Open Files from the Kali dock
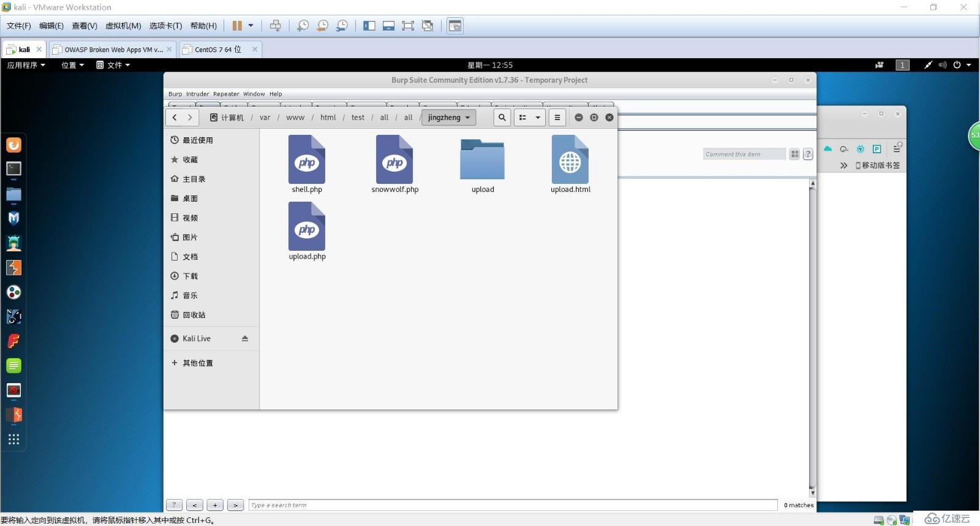The height and width of the screenshot is (526, 980). [13, 194]
